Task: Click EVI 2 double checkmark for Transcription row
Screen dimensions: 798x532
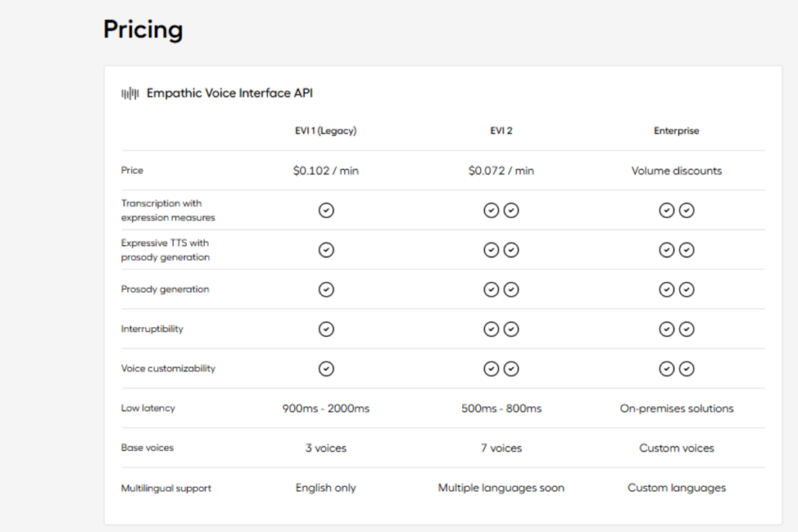Action: point(501,210)
